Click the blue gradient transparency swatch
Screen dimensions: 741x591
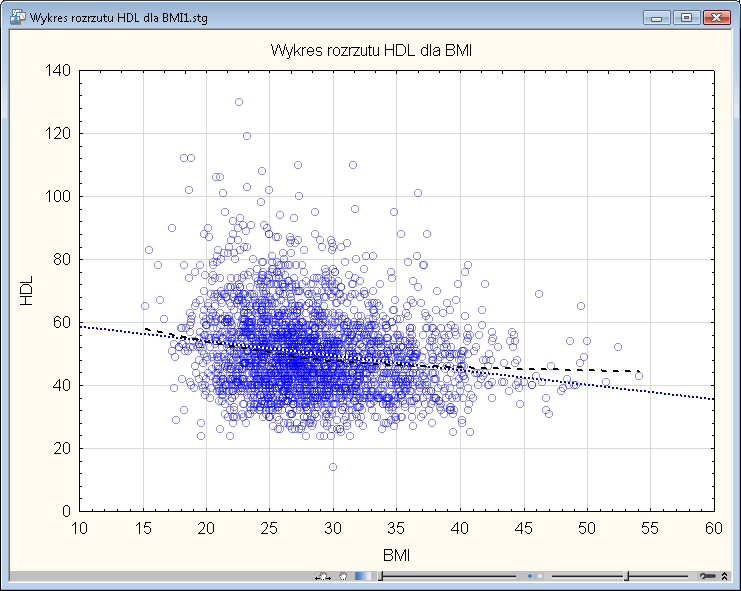(x=363, y=576)
